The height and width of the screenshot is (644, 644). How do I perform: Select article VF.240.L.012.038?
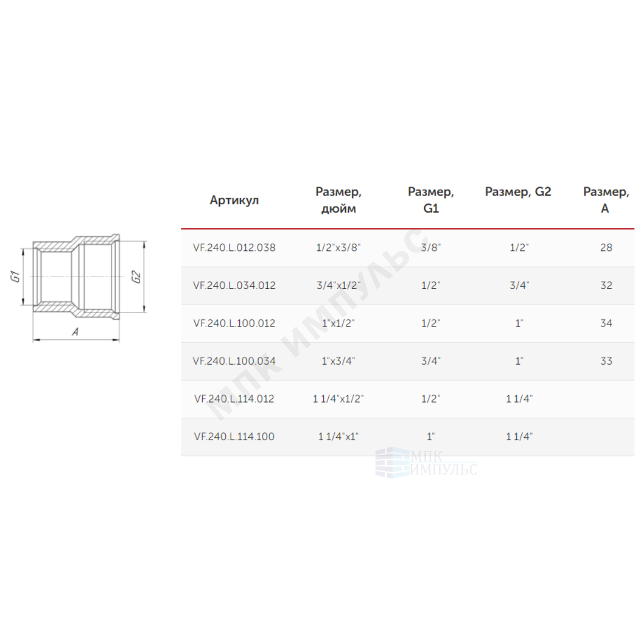(x=234, y=248)
